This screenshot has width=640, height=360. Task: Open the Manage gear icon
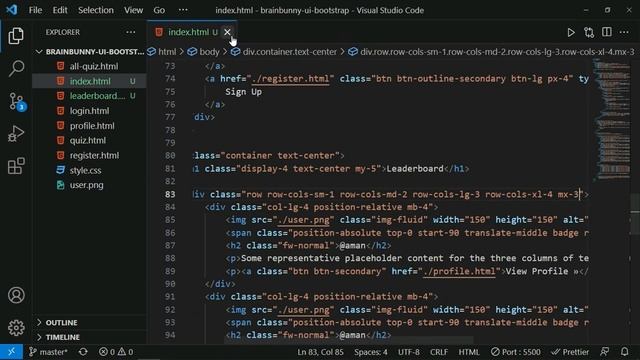coord(16,328)
